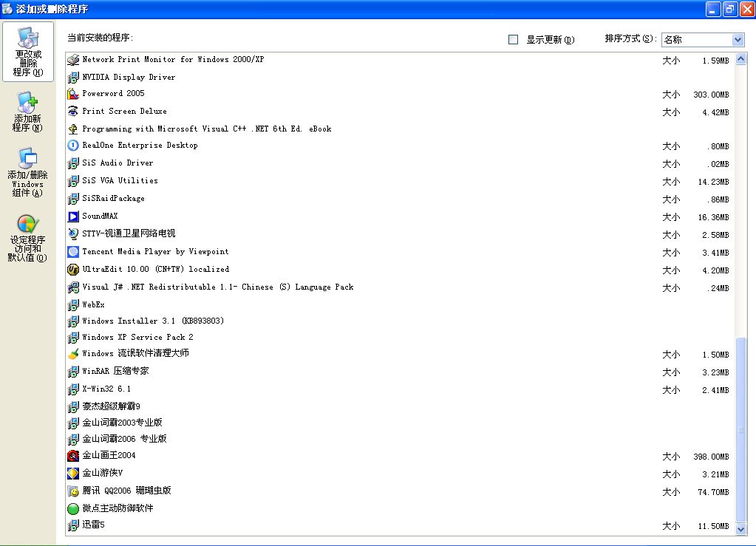
Task: Click the WinRAR 压缩专家 icon
Action: [x=73, y=372]
